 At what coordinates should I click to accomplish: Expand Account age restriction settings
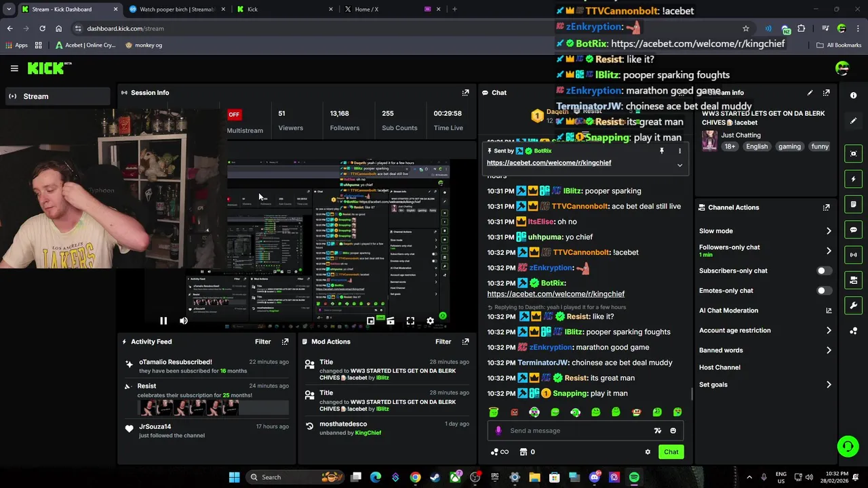pos(829,331)
